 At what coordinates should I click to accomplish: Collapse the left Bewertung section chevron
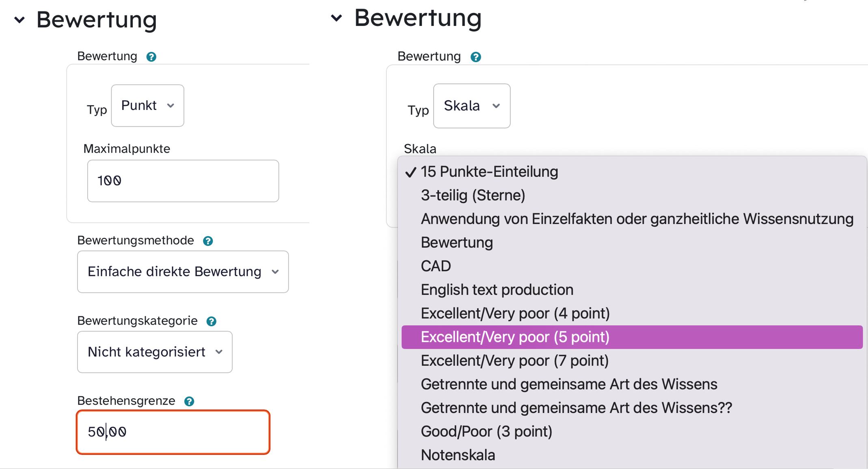(19, 19)
